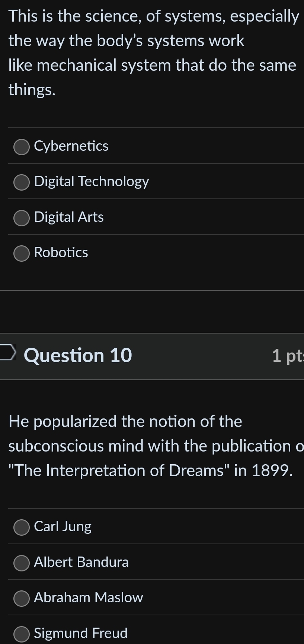Image resolution: width=304 pixels, height=644 pixels.
Task: Select the Carl Jung radio button
Action: tap(22, 527)
